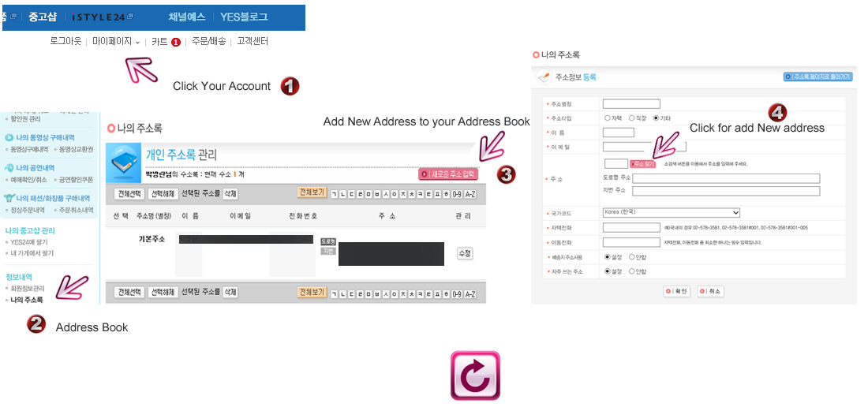Open 나의 주소록 in the sidebar
The height and width of the screenshot is (407, 868).
tap(26, 301)
